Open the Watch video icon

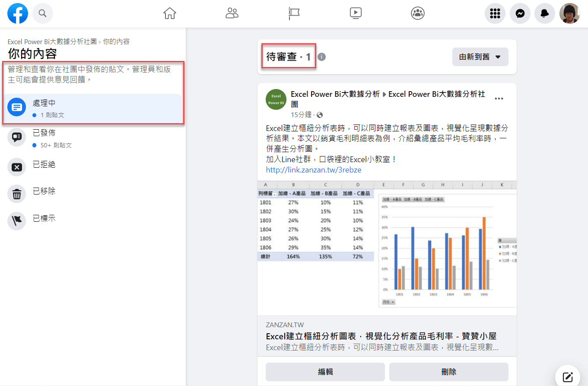pos(356,13)
